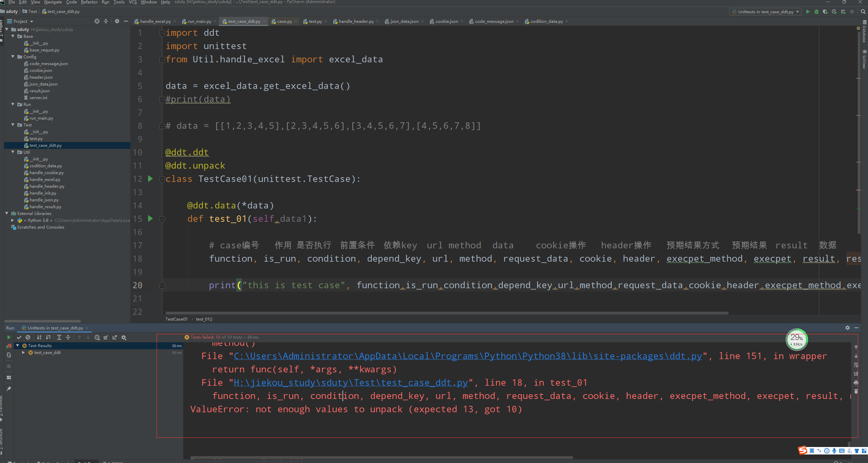Run with Coverage using the shield icon

pos(825,12)
